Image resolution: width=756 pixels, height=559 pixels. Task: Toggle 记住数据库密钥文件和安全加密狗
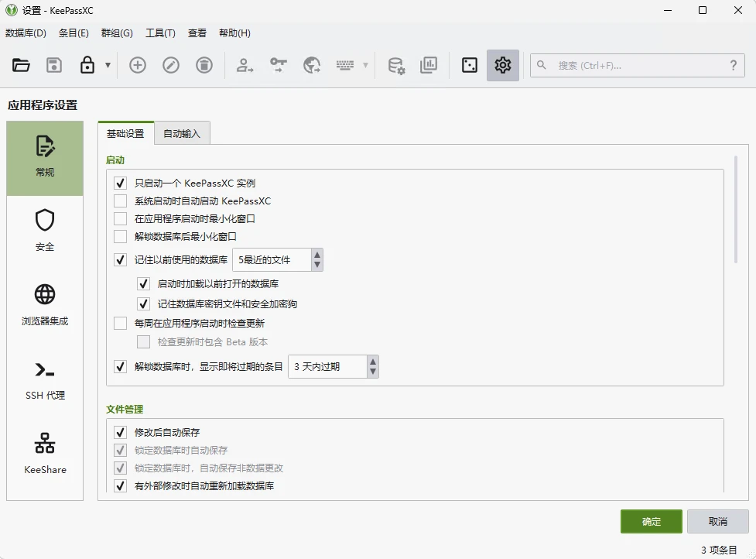[x=143, y=304]
